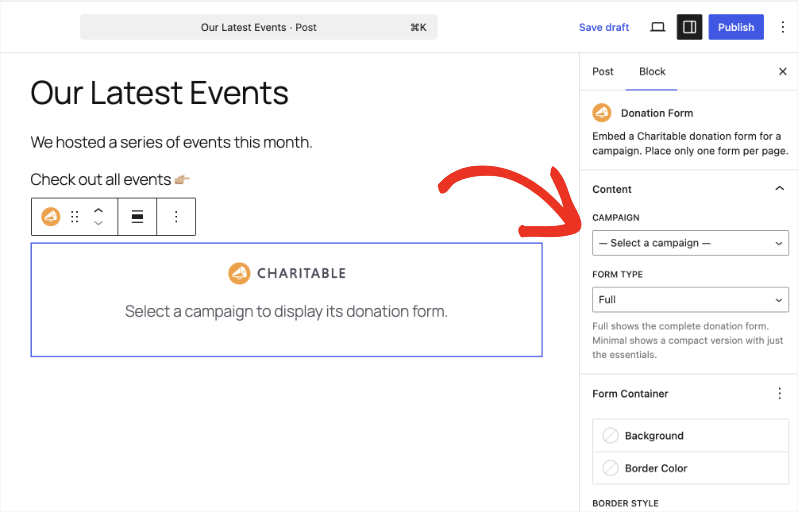Click the Donation Form icon in sidebar
This screenshot has height=512, width=798.
pyautogui.click(x=602, y=113)
